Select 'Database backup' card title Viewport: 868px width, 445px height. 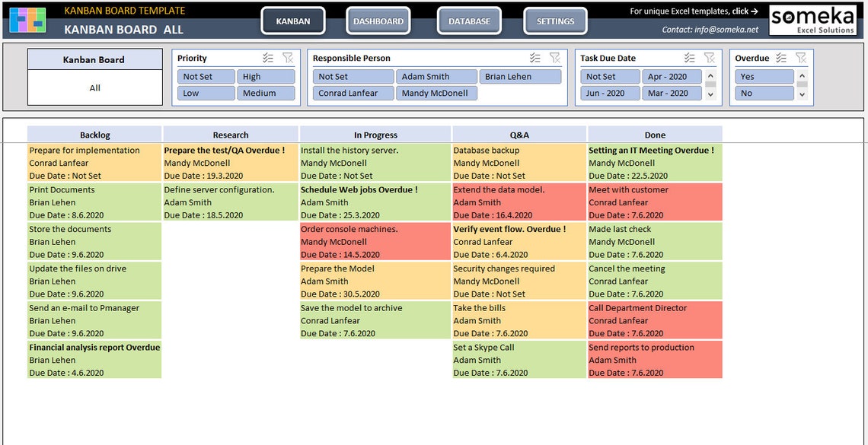(487, 151)
